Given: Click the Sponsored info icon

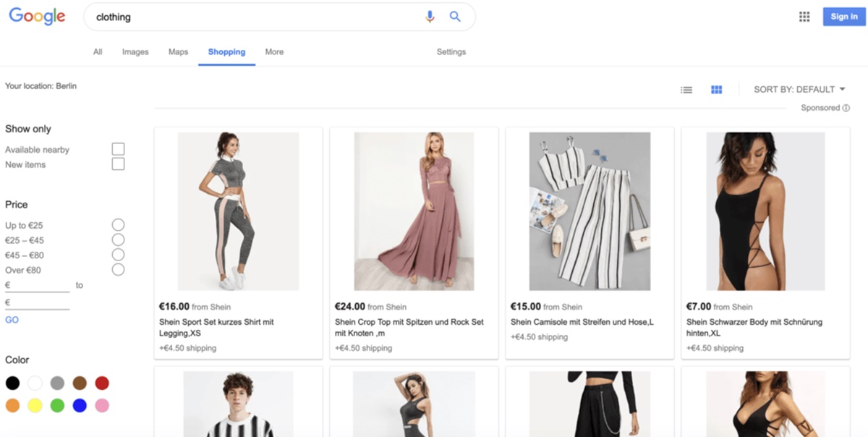Looking at the screenshot, I should point(846,108).
